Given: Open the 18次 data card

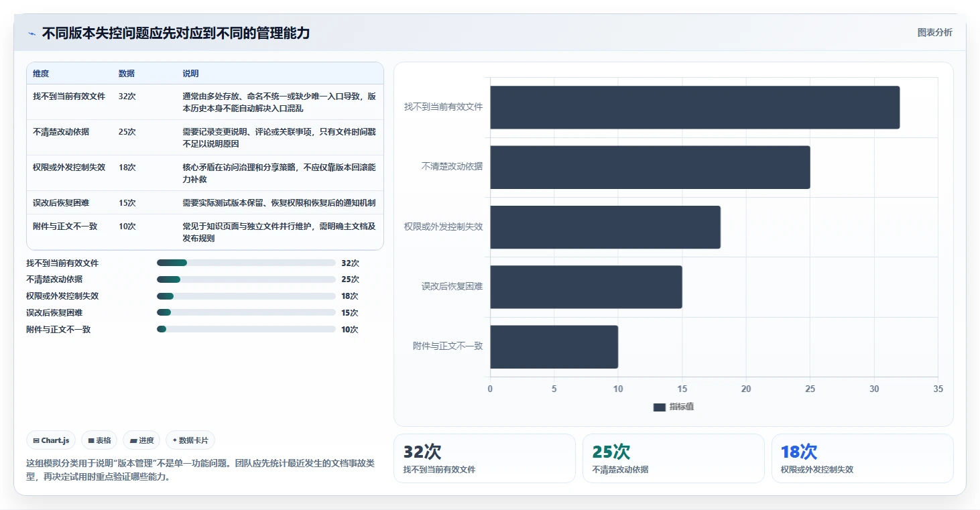Looking at the screenshot, I should pyautogui.click(x=862, y=458).
